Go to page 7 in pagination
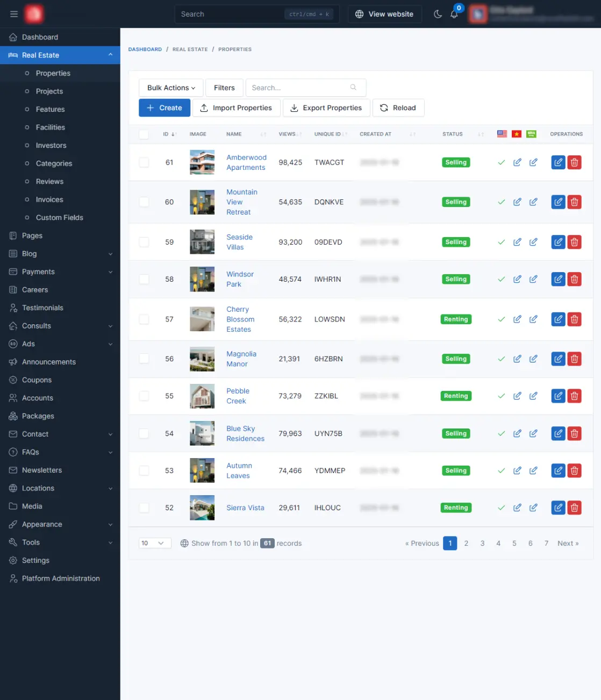 [x=546, y=543]
